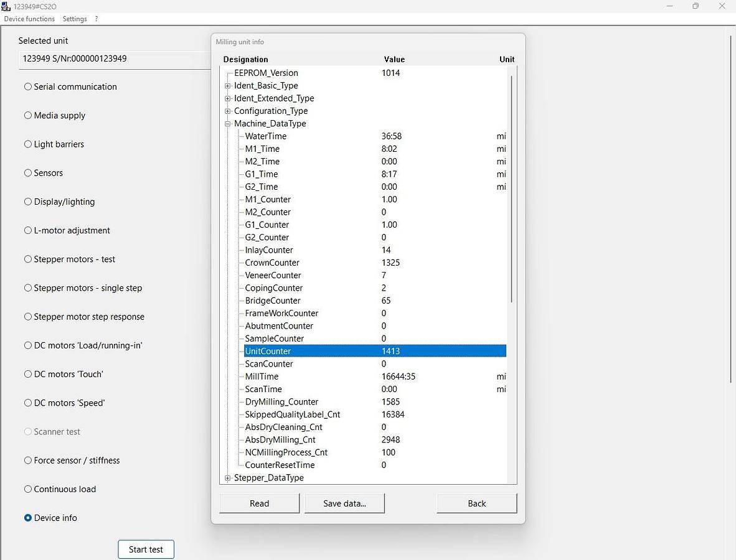Choose the Continuous load radio button
The image size is (736, 560).
tap(28, 489)
